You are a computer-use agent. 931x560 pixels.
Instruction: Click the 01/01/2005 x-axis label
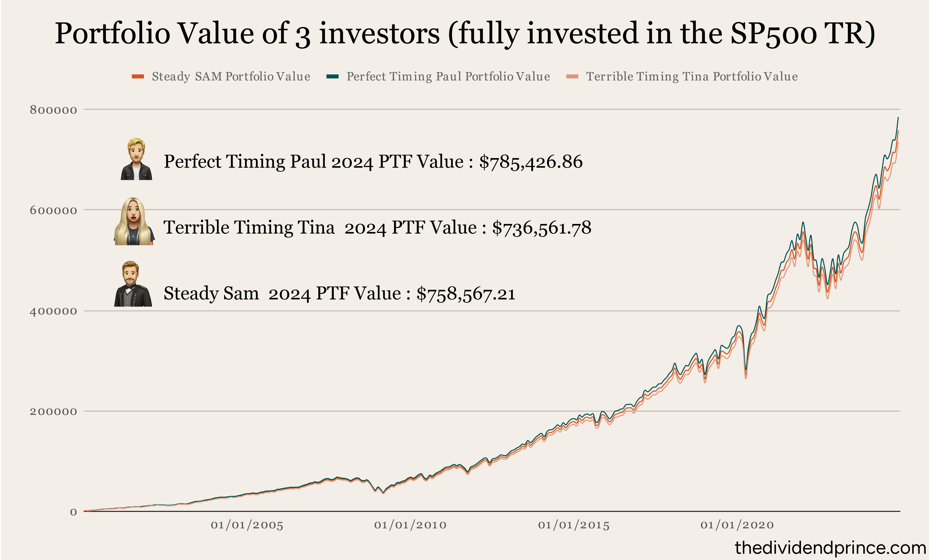point(247,525)
